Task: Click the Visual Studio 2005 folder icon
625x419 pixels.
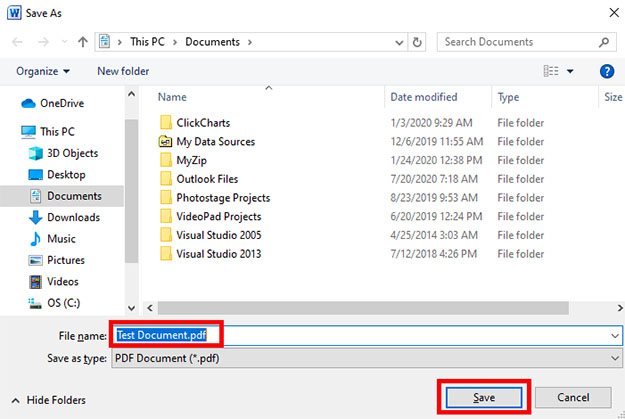Action: [x=166, y=235]
